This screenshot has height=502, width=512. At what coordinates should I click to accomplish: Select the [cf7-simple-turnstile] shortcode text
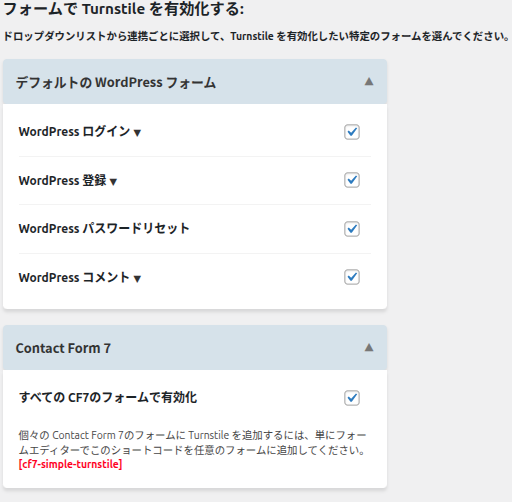[x=70, y=464]
